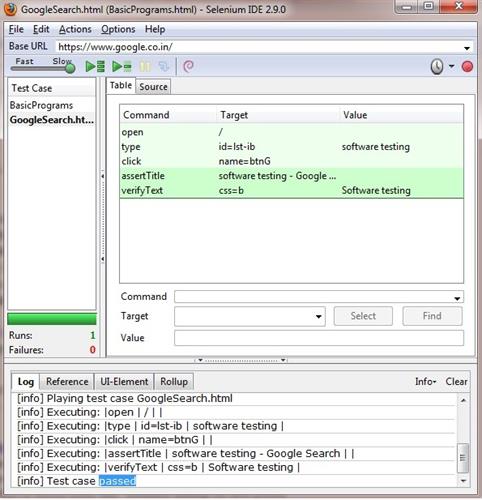
Task: Expand the scheduler dropdown arrow beside the clock
Action: click(x=451, y=66)
